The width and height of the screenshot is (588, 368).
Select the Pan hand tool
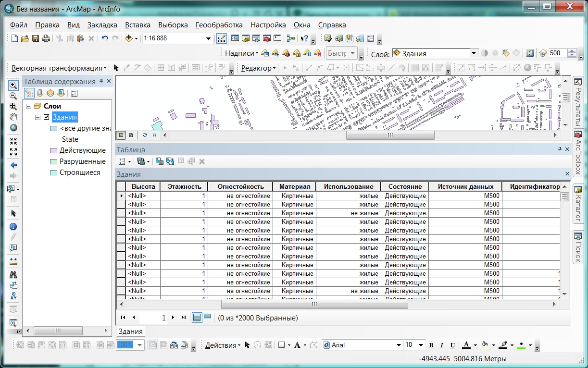pyautogui.click(x=13, y=117)
